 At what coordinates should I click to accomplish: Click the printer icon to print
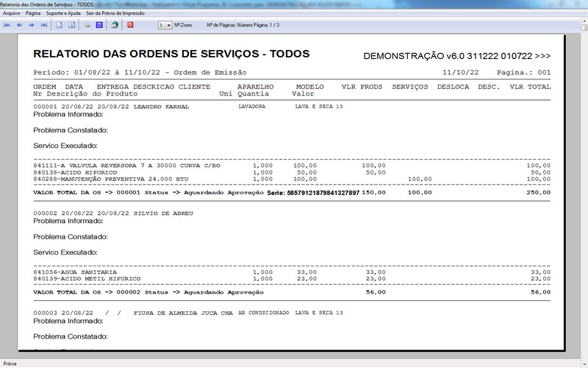87,25
